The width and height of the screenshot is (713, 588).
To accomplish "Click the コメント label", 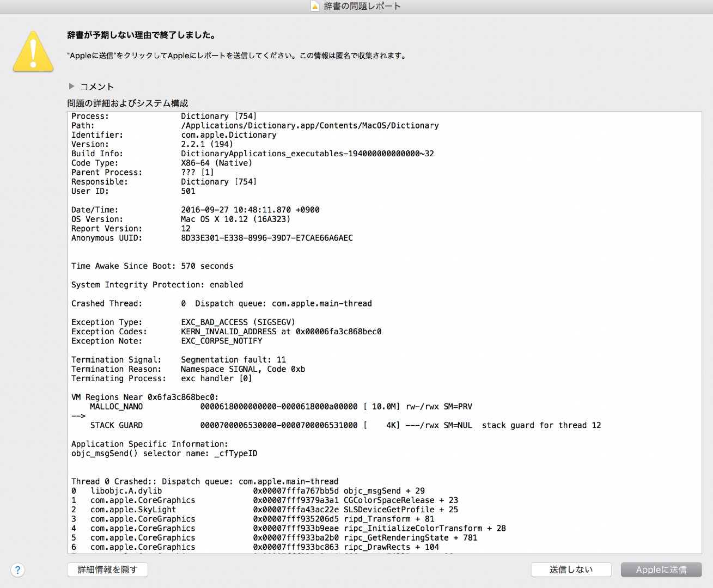I will [x=97, y=87].
